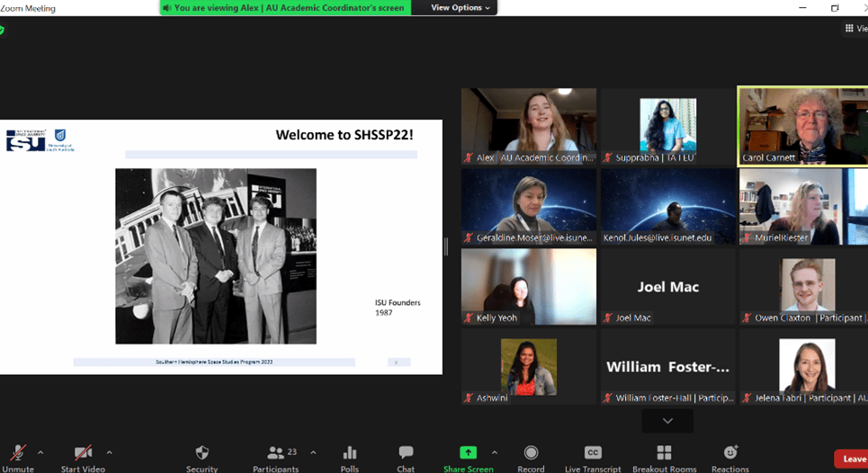Open the Polls icon
Screen dimensions: 868x473
pyautogui.click(x=350, y=453)
